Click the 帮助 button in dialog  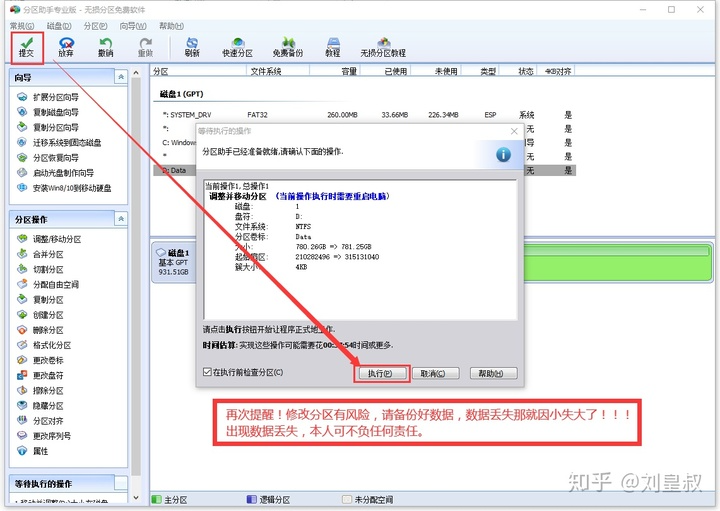(492, 374)
